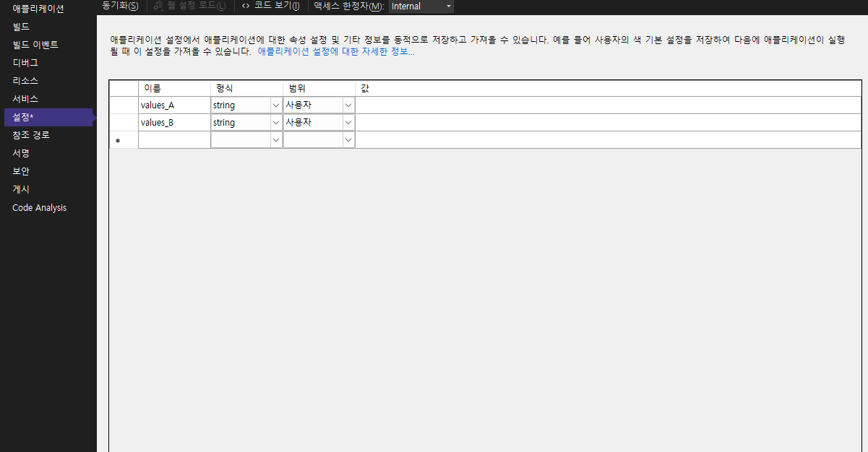Open the 액세스 한정자 Internal dropdown
The height and width of the screenshot is (452, 868).
[421, 6]
